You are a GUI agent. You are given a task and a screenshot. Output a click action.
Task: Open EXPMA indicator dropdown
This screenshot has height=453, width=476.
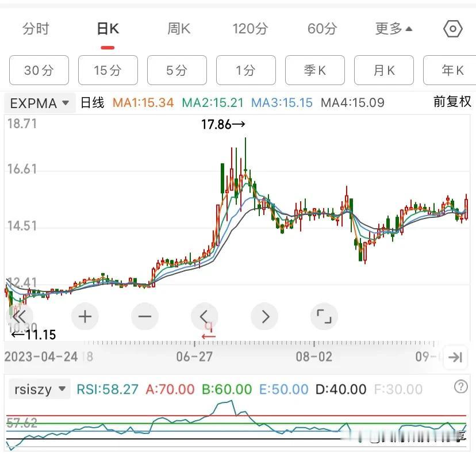pos(40,103)
